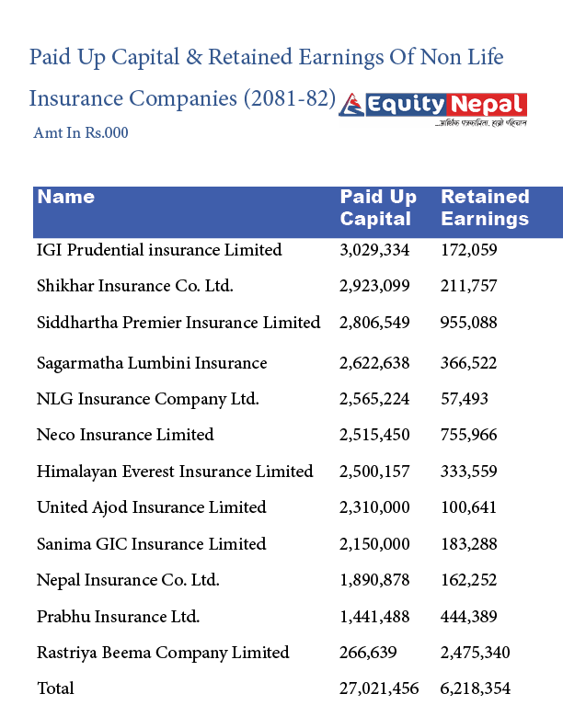Click Himalayan Everest Insurance Limited name
This screenshot has width=563, height=728.
tap(175, 472)
